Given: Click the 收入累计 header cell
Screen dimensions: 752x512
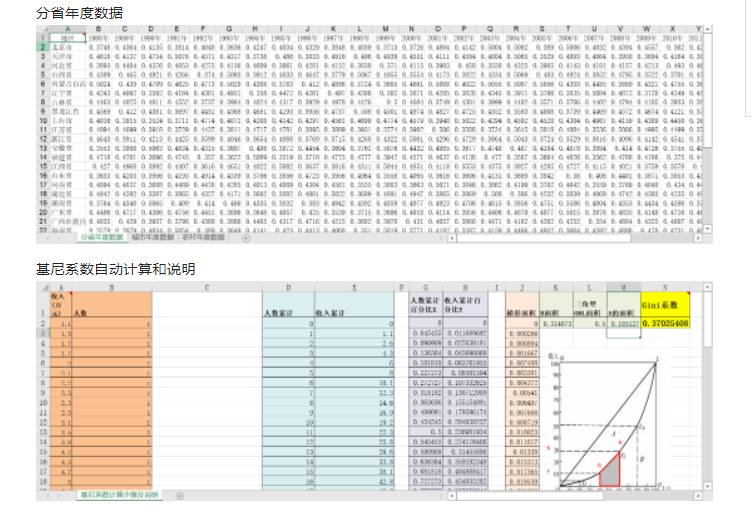Looking at the screenshot, I should [354, 304].
